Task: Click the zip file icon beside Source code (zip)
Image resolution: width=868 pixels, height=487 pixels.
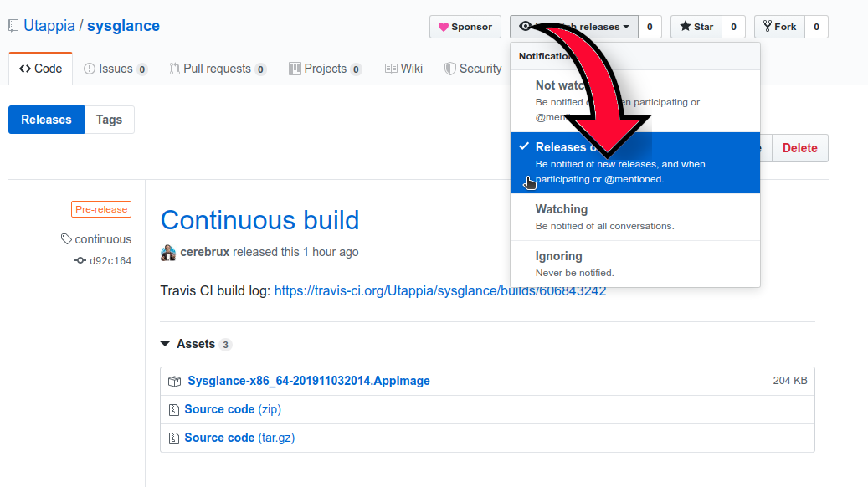Action: (174, 409)
